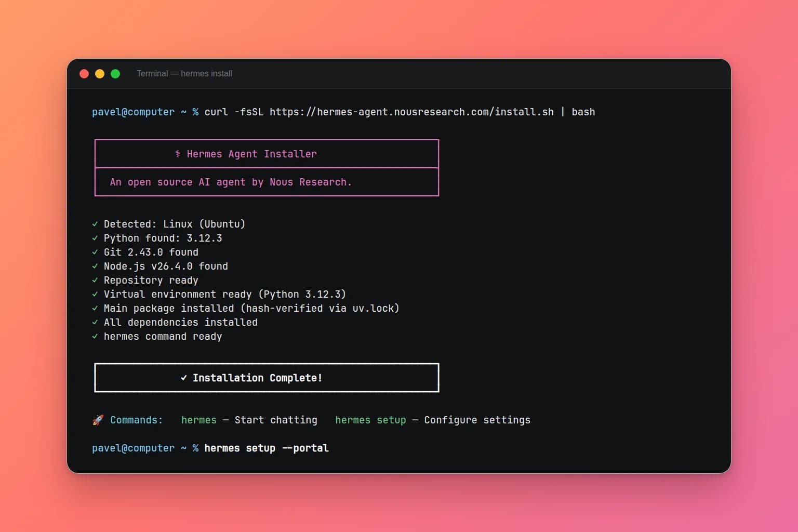The image size is (798, 532).
Task: Click the green maximize window button
Action: pos(115,74)
